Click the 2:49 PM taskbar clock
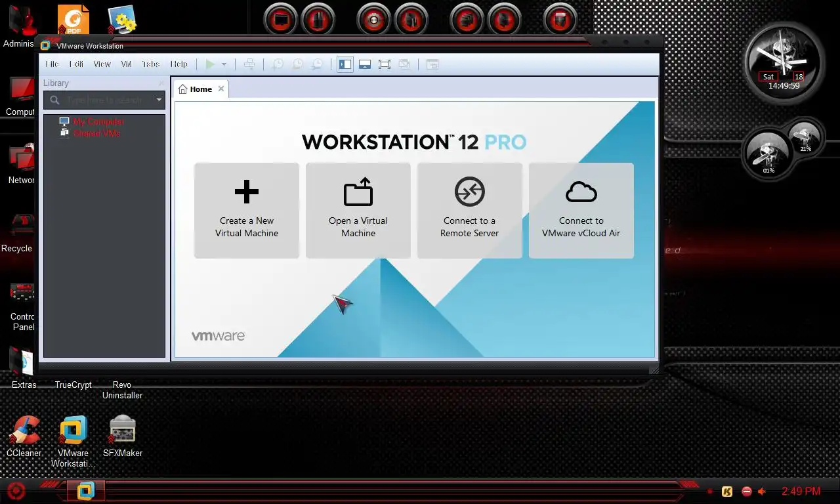This screenshot has height=504, width=840. (x=801, y=491)
